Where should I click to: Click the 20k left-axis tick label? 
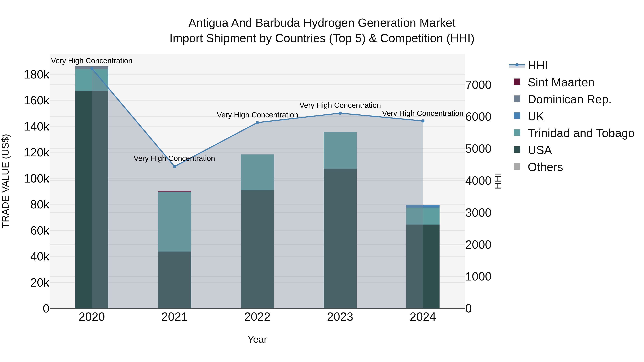[x=40, y=283]
